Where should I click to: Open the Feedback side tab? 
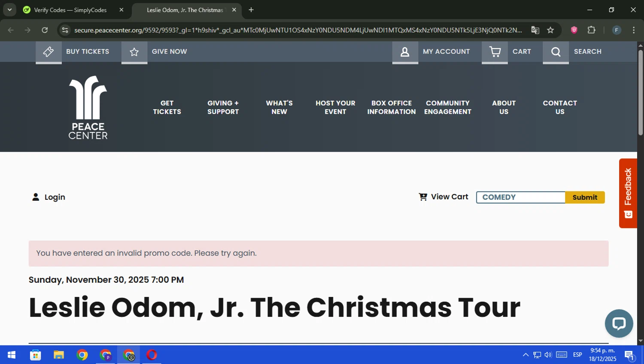pyautogui.click(x=628, y=193)
